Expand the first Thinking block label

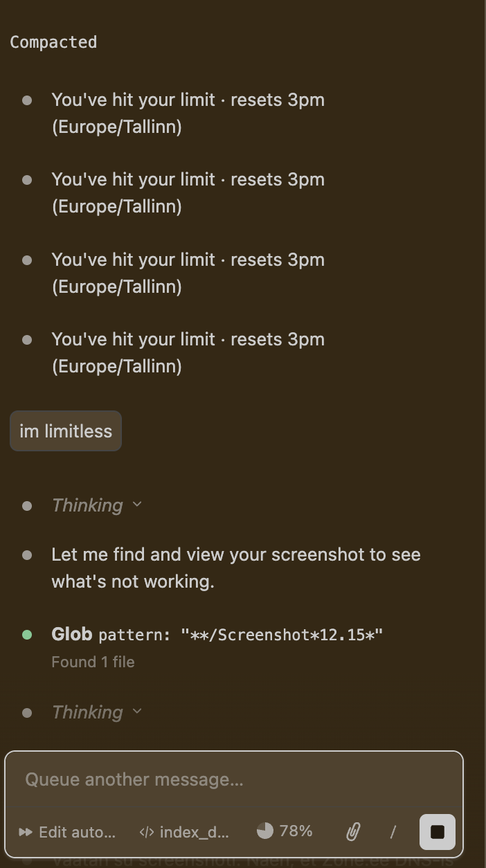click(x=87, y=505)
